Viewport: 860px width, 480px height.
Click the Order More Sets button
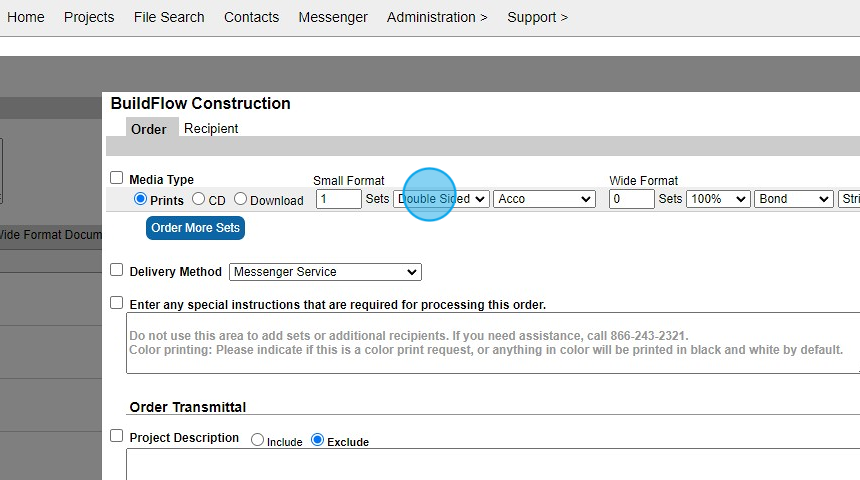pyautogui.click(x=196, y=228)
